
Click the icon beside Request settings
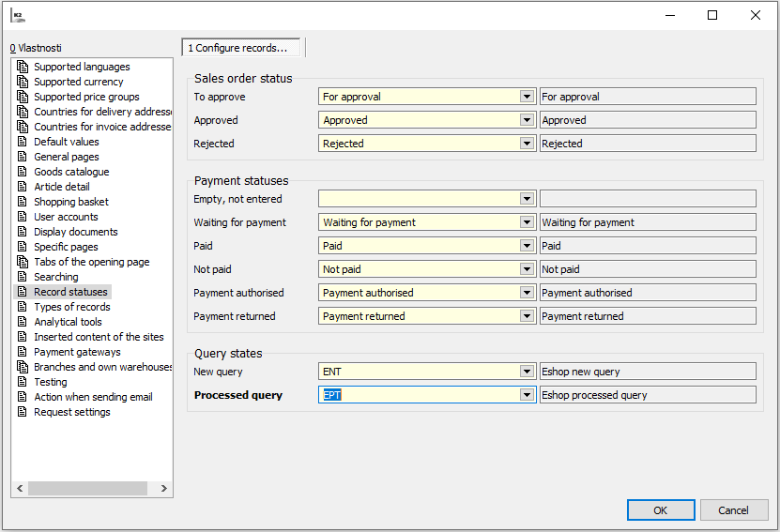(23, 412)
